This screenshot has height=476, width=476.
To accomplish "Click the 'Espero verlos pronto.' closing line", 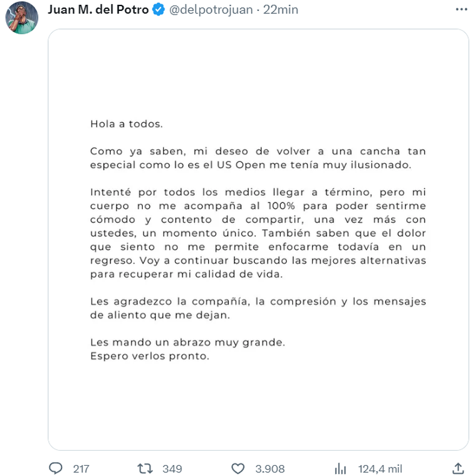I will (x=149, y=355).
